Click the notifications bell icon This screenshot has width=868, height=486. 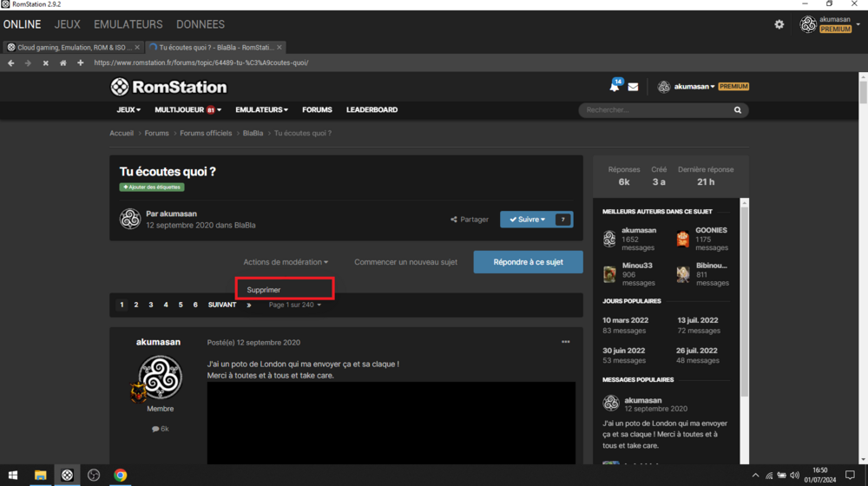[615, 87]
